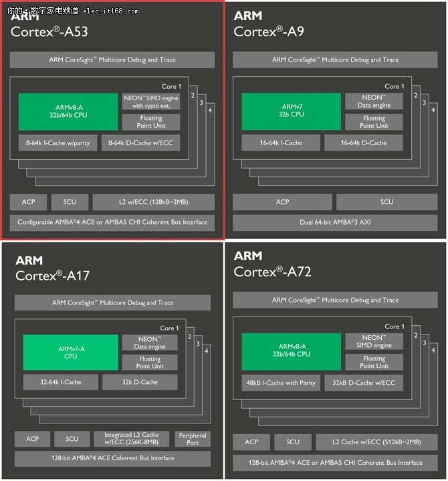
Task: Select the '16-64k D-Cache' block
Action: pos(364,143)
